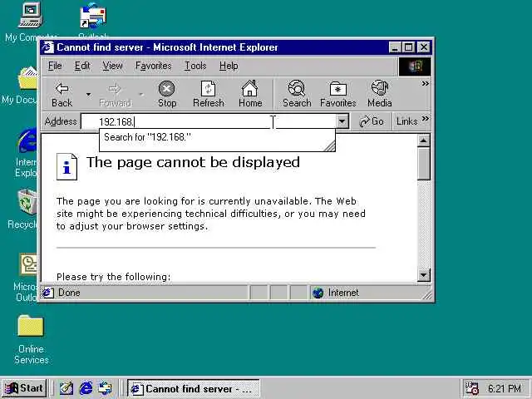Click the Done status bar text
This screenshot has height=399, width=532.
[x=69, y=293]
